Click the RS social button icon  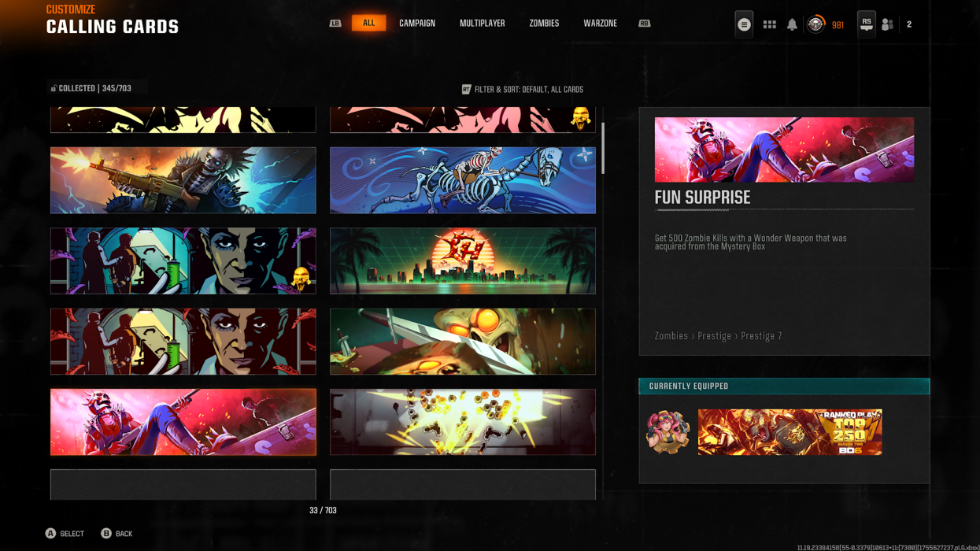tap(866, 24)
